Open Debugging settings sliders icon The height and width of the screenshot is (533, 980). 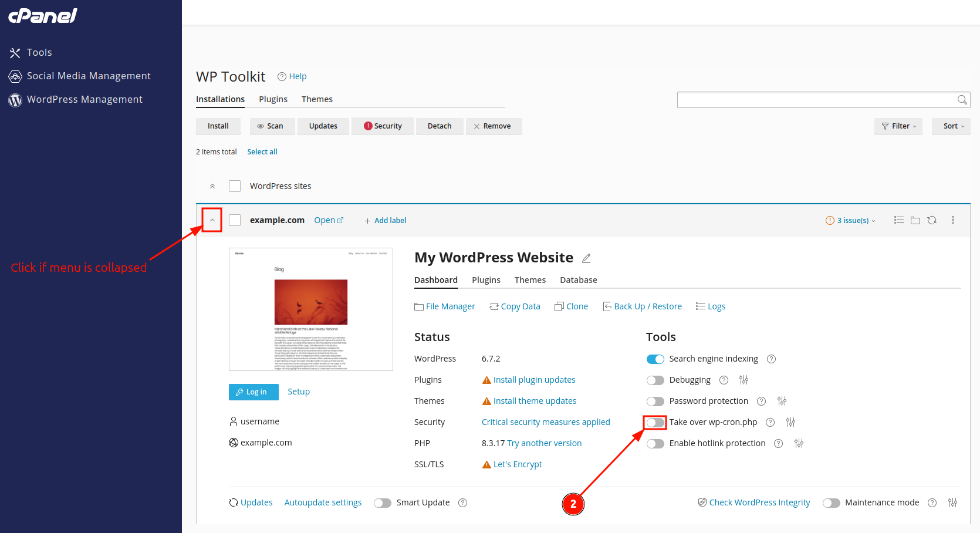744,380
